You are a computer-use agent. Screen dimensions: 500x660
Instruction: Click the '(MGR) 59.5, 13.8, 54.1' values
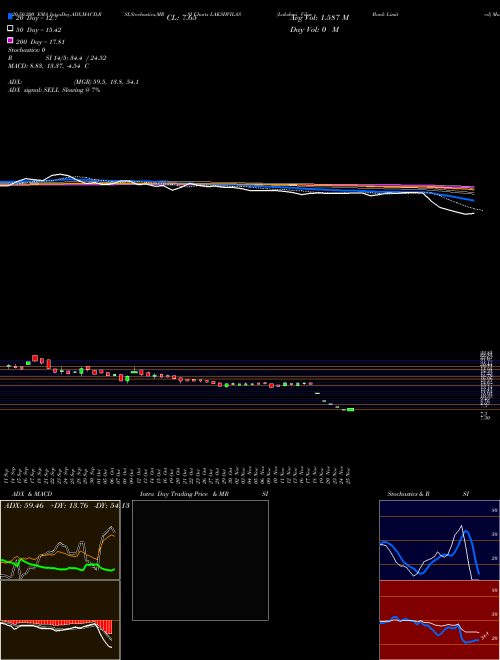106,82
